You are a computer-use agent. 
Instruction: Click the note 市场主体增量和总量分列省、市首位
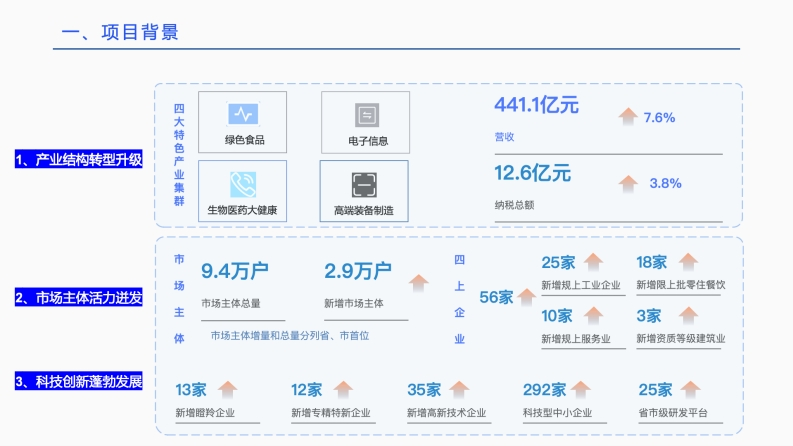[290, 336]
